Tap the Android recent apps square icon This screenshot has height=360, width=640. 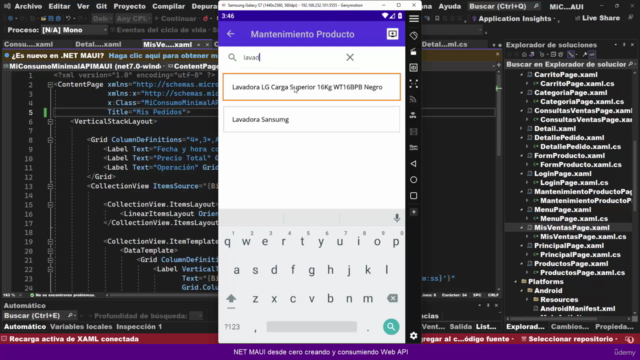(413, 196)
